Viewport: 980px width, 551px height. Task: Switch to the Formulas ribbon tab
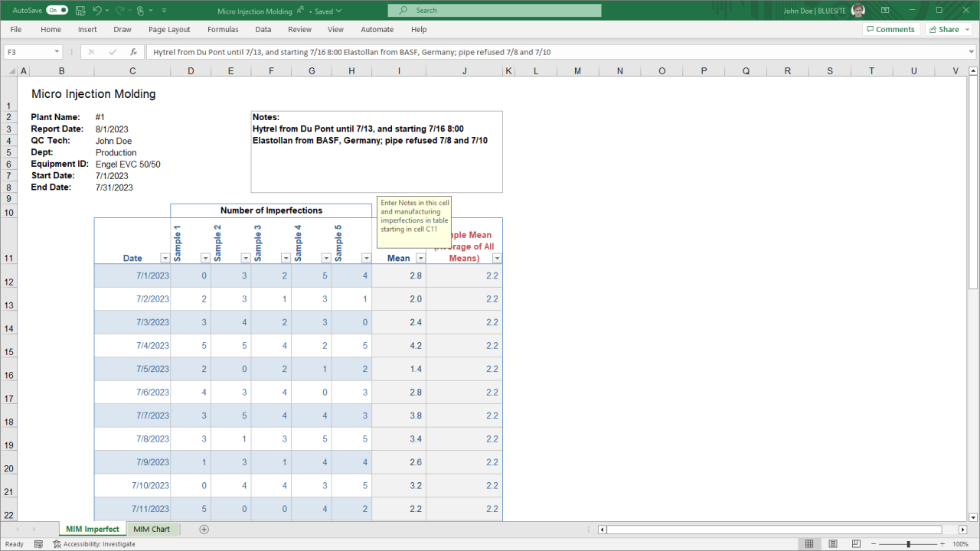point(223,29)
